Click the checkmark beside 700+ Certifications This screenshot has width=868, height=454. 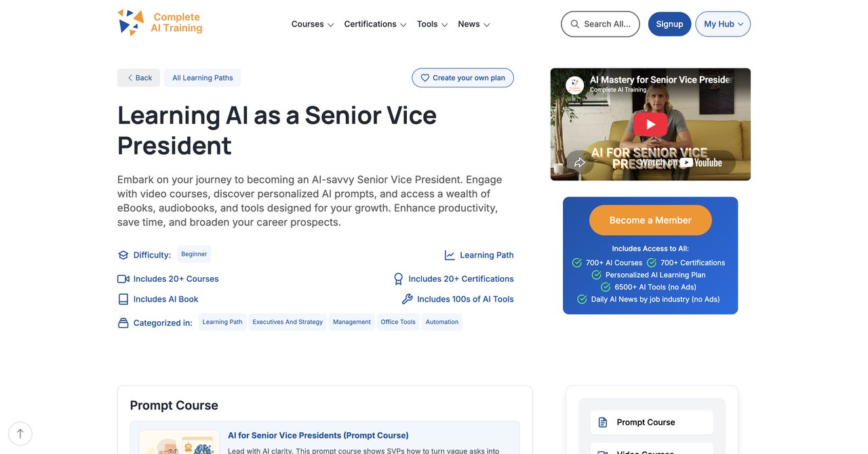652,263
